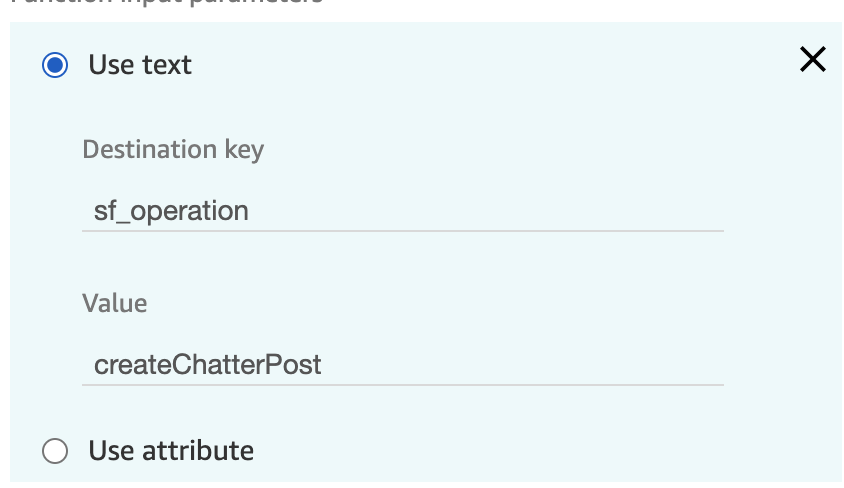Click the underline of the Value field

pos(403,385)
